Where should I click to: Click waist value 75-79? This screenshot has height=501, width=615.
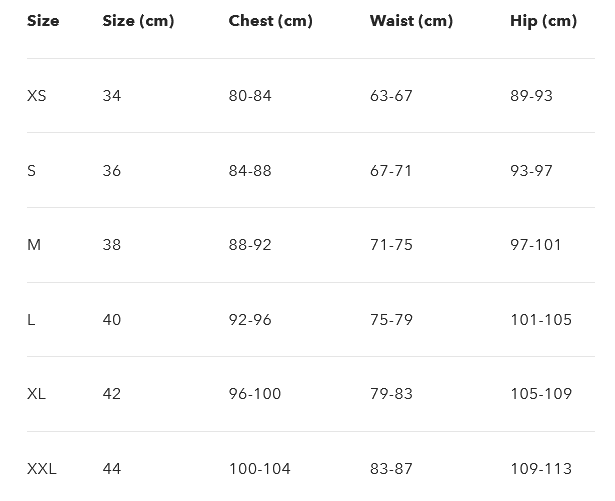(391, 320)
